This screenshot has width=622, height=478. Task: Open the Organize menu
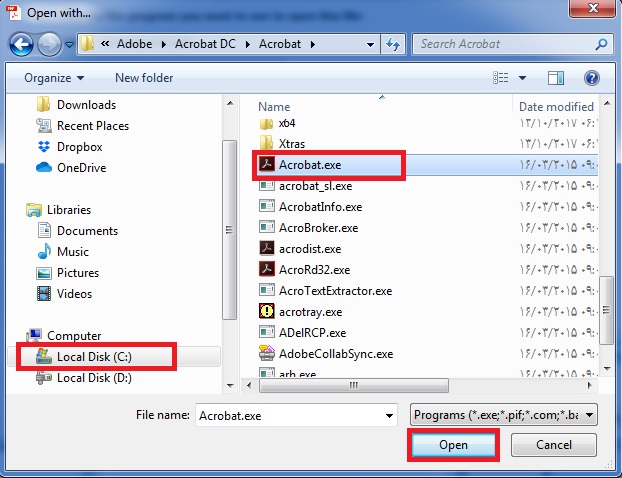(x=54, y=78)
